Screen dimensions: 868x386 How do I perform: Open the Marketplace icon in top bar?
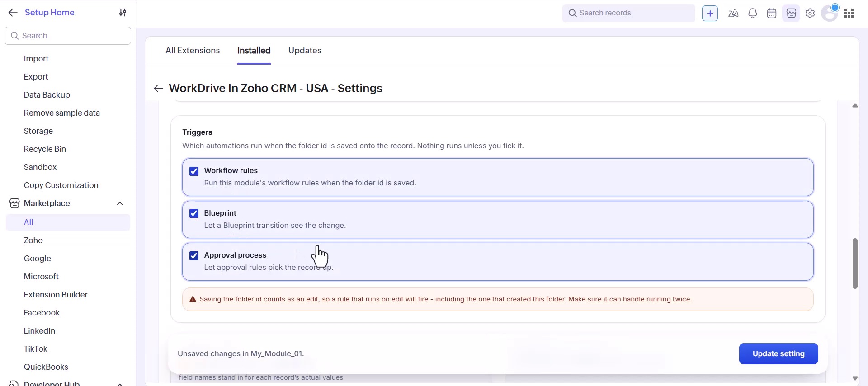pyautogui.click(x=791, y=13)
